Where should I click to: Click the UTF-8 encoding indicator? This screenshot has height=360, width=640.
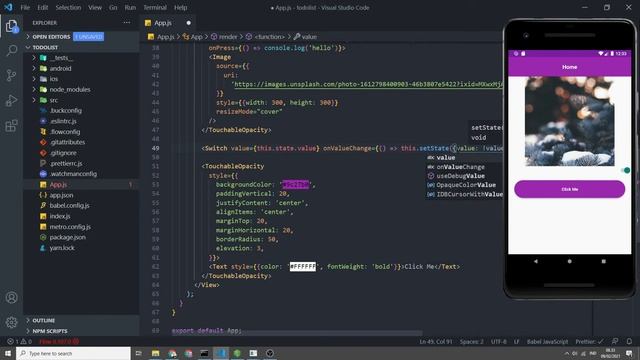click(x=498, y=341)
